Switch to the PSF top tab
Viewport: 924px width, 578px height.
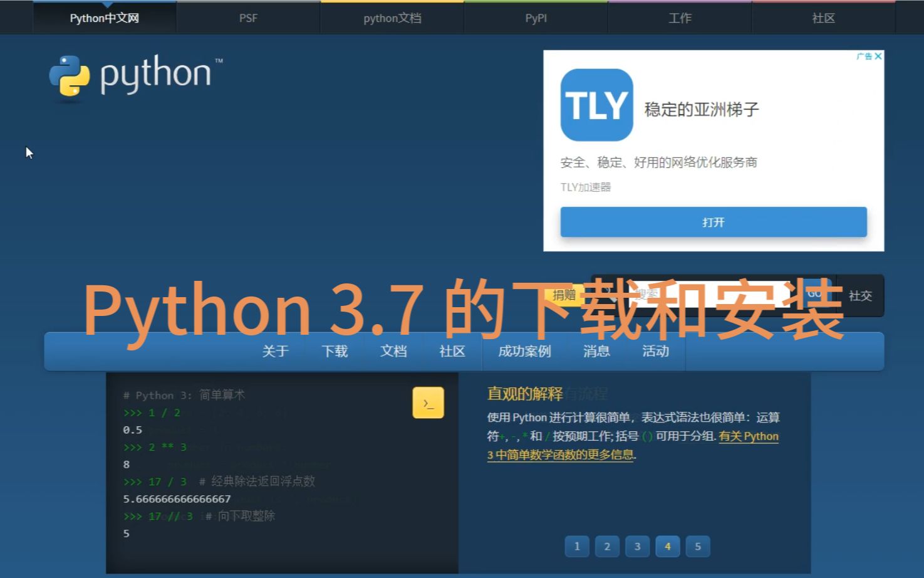pyautogui.click(x=248, y=18)
